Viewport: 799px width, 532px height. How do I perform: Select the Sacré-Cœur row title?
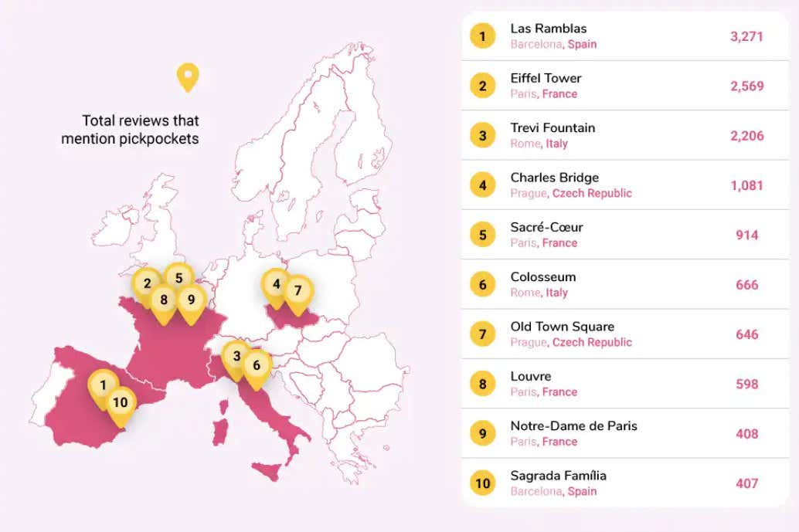click(546, 227)
